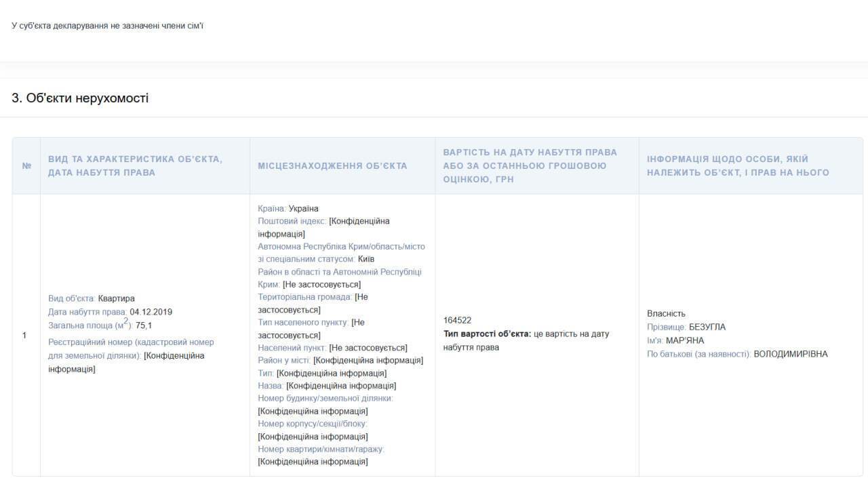Click the object type value "Квартира"
The height and width of the screenshot is (478, 868).
pos(116,298)
